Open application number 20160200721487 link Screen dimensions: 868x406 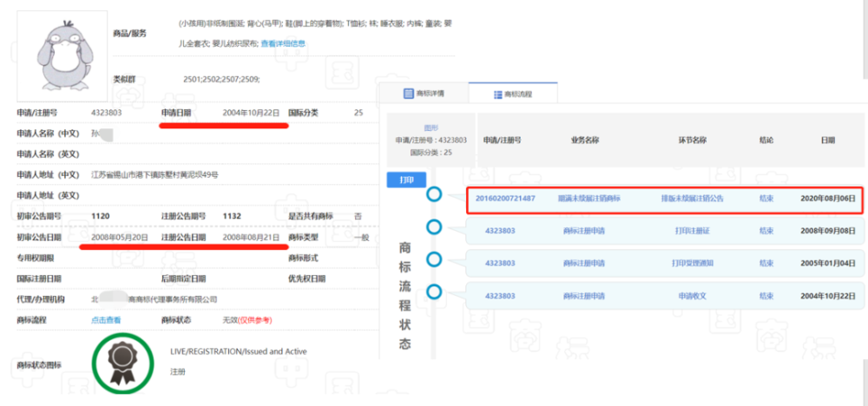point(505,199)
